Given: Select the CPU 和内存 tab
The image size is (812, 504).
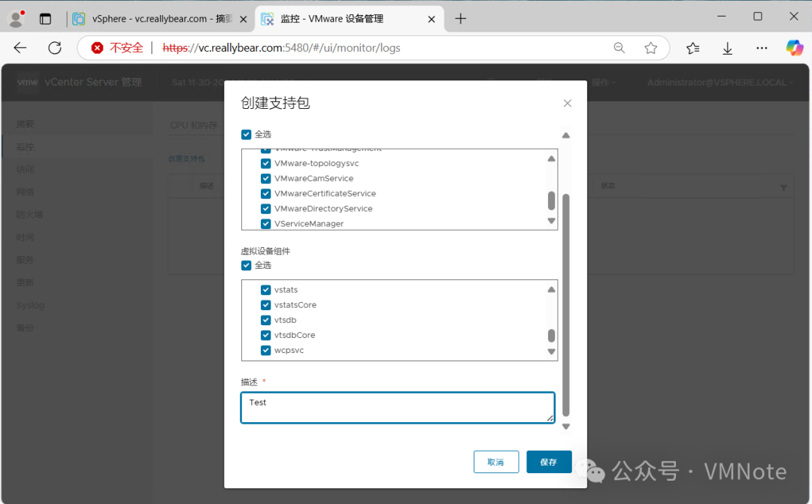Looking at the screenshot, I should coord(194,125).
